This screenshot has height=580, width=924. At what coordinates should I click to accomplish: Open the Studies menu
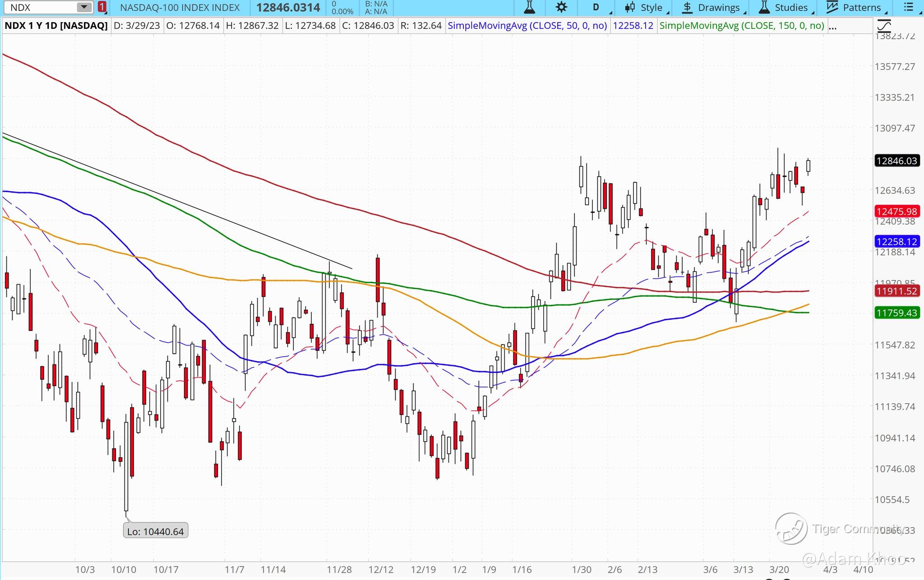point(784,7)
